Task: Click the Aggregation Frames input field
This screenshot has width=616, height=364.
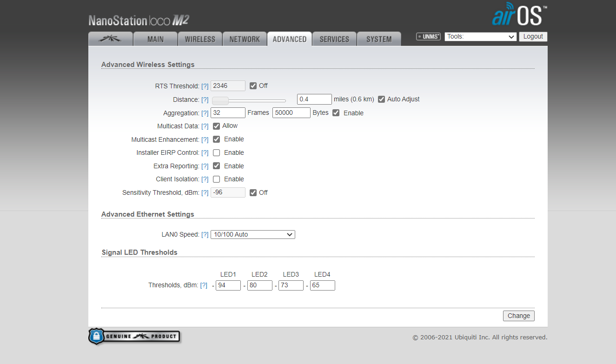Action: pyautogui.click(x=228, y=113)
